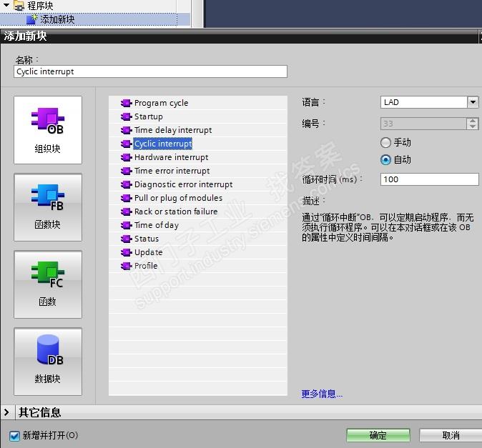Select 添加新块 in the project tree
482x448 pixels.
click(x=57, y=19)
